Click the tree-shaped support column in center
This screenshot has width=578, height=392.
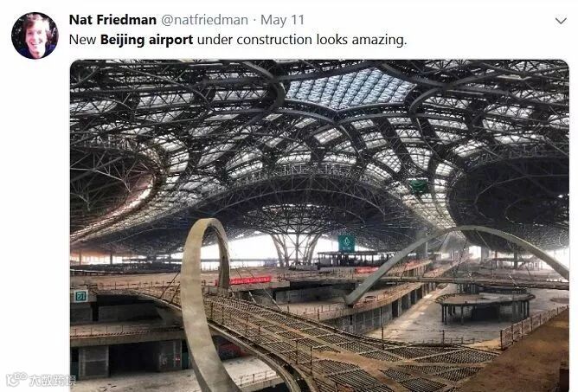(295, 249)
